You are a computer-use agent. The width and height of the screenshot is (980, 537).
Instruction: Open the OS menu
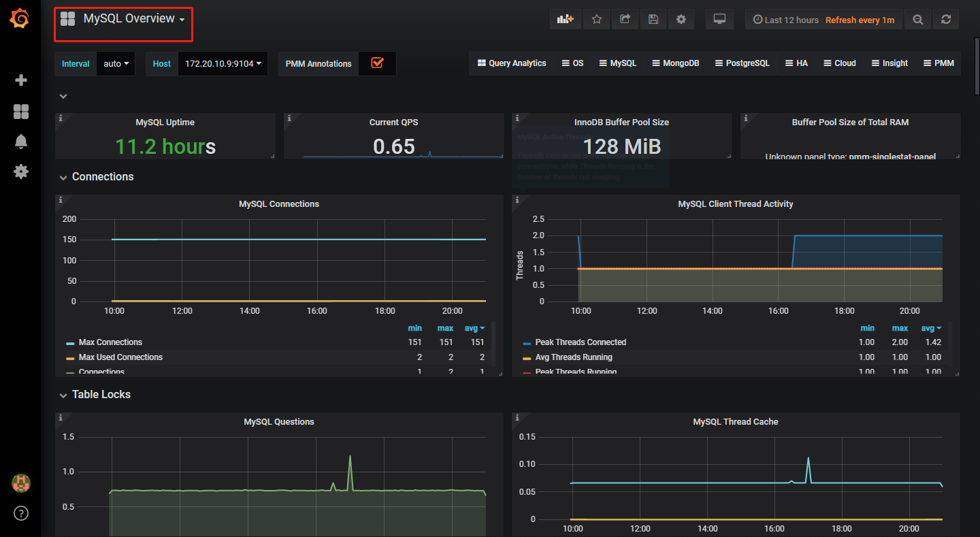(572, 63)
